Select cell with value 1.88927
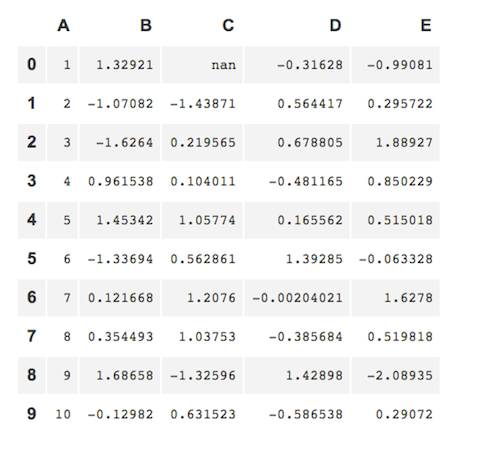Image resolution: width=484 pixels, height=465 pixels. click(395, 142)
